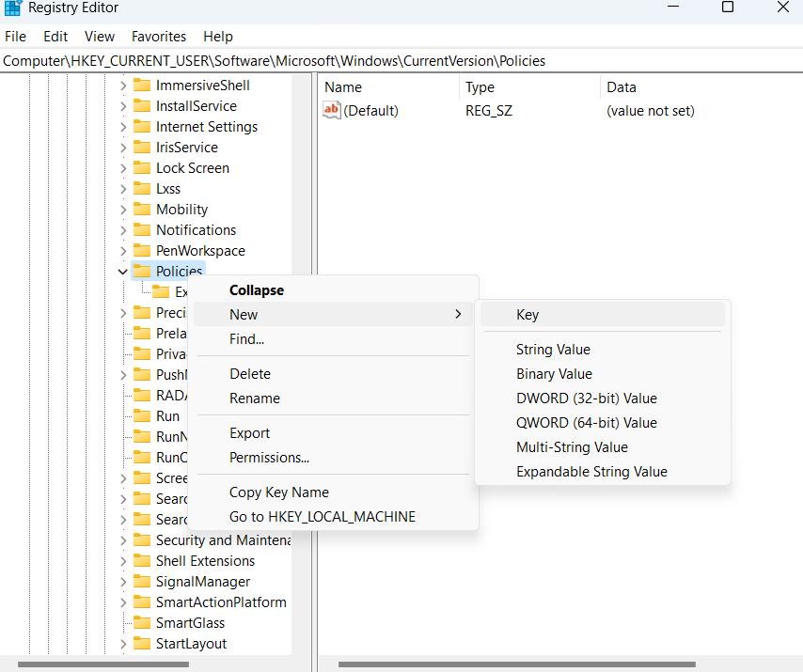Viewport: 803px width, 672px height.
Task: Select Key from the New submenu
Action: coord(527,314)
